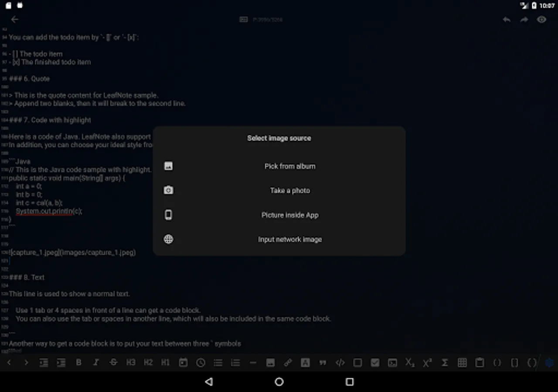558x392 pixels.
Task: Click 'This line is used to show a normal text.'
Action: (69, 294)
